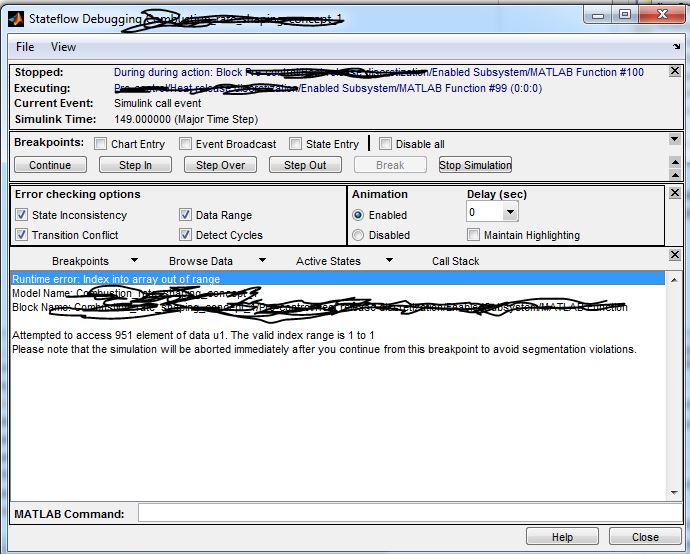Open the View menu

tap(63, 47)
